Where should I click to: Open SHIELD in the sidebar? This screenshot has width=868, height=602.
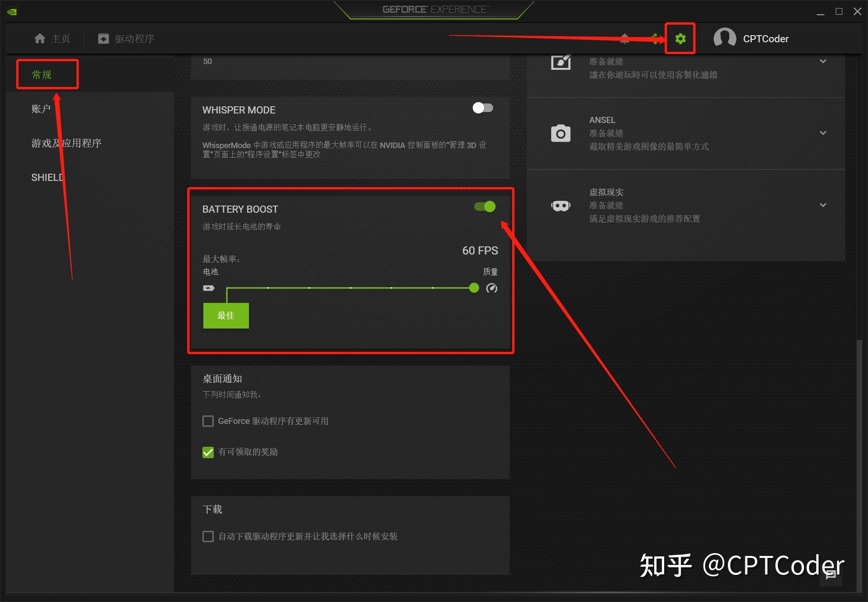coord(48,178)
